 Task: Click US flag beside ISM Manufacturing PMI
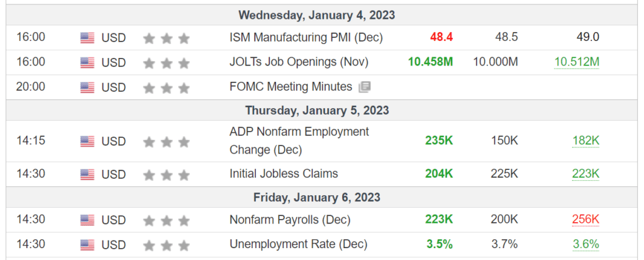(87, 38)
